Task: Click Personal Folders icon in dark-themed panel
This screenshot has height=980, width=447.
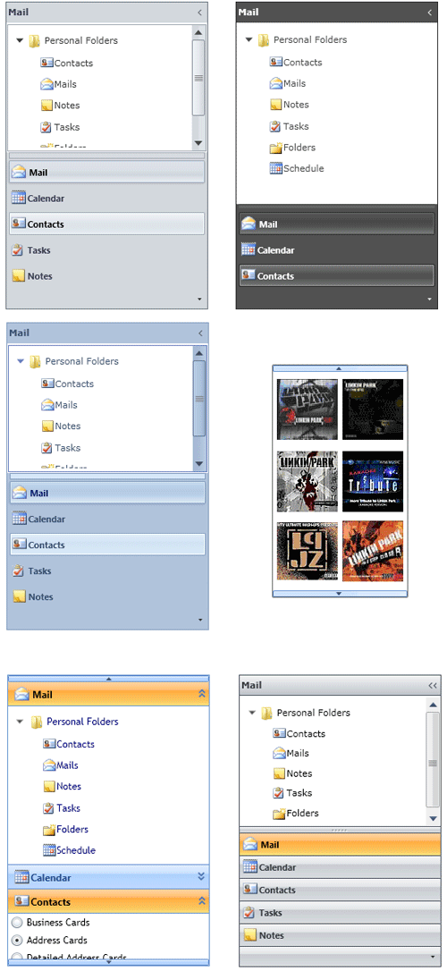Action: pos(264,39)
